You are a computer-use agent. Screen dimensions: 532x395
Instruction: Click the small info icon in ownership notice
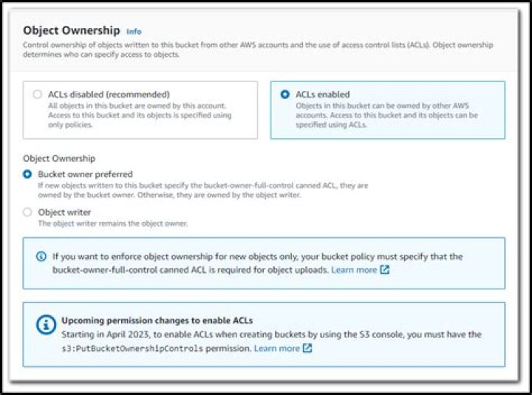pos(41,257)
